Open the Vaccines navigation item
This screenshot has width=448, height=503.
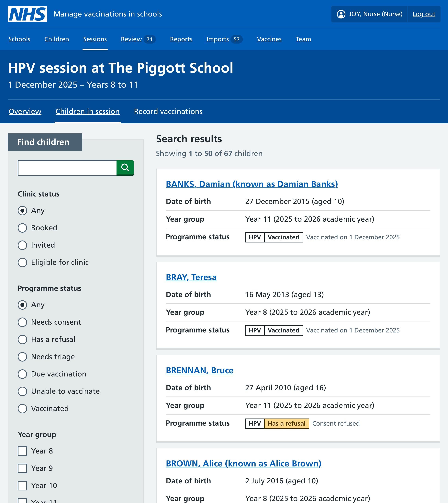coord(269,39)
